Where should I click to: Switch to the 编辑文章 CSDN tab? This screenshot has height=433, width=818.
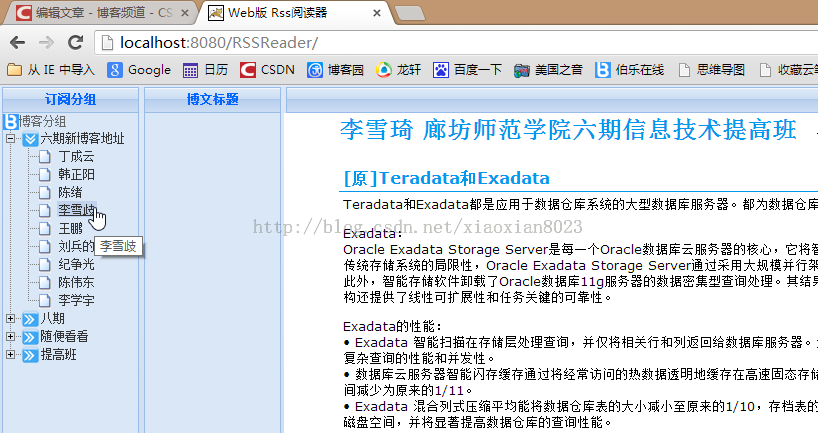point(99,13)
